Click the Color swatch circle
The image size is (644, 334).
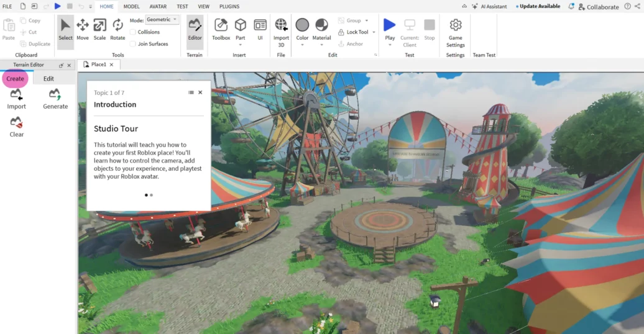point(302,25)
